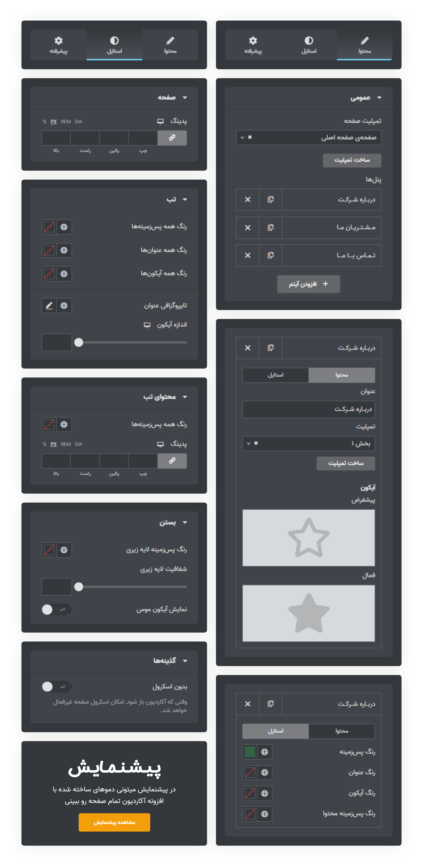Click the link-values icon in the صفحه padding control
The width and height of the screenshot is (423, 868).
click(172, 138)
